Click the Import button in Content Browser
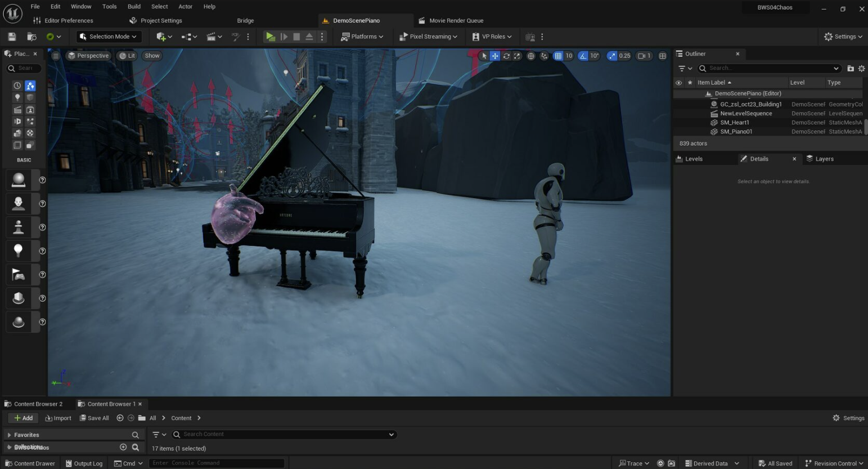868x469 pixels. pyautogui.click(x=58, y=418)
